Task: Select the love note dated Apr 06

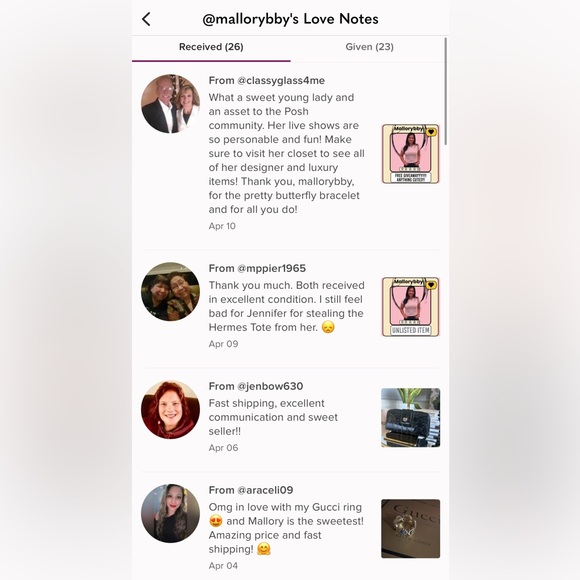Action: click(290, 420)
